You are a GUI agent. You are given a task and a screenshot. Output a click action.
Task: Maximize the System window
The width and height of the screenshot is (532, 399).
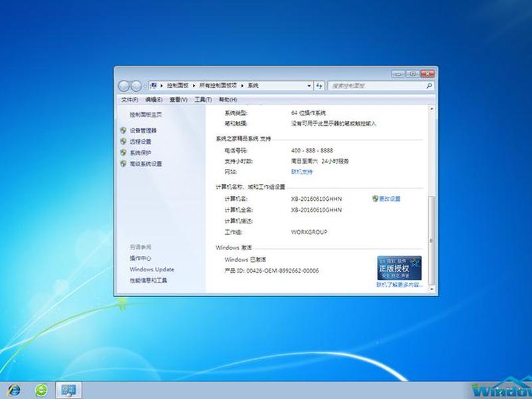click(413, 74)
